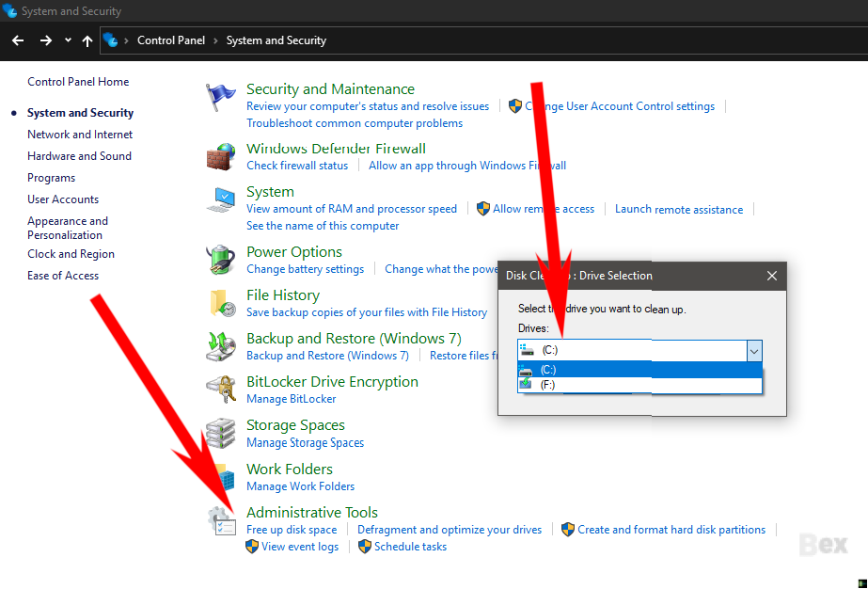Open Windows Defender Firewall heading

336,149
